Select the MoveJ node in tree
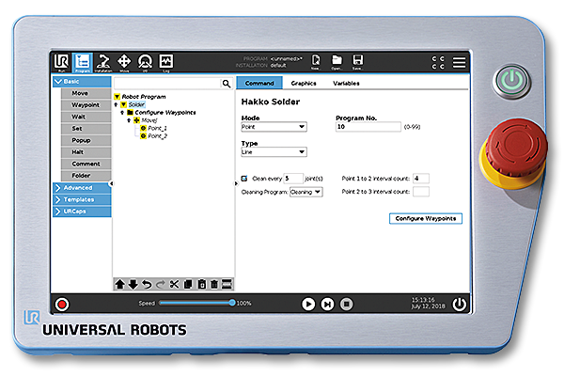The height and width of the screenshot is (392, 564). 146,120
